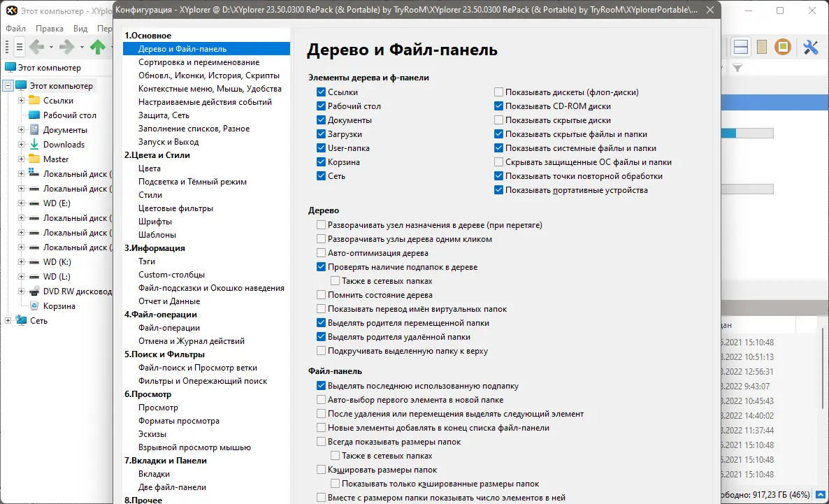Open Две файл-панели settings page
Image resolution: width=829 pixels, height=504 pixels.
pyautogui.click(x=173, y=487)
